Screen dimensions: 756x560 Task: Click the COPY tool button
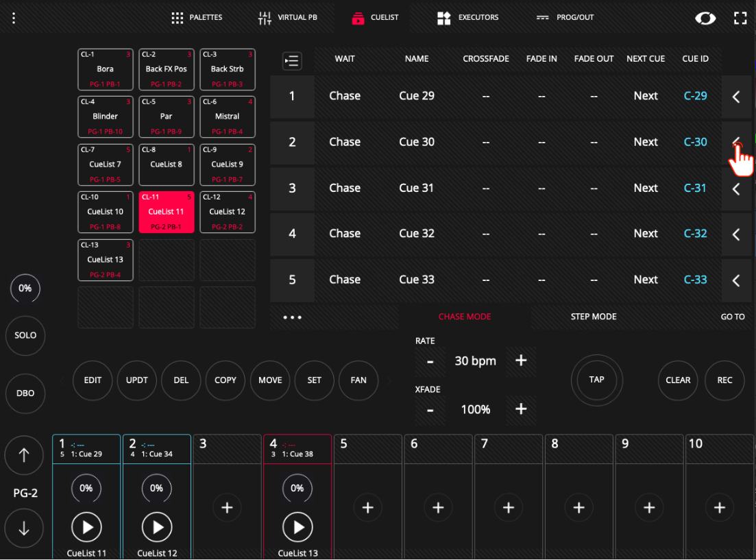pos(225,380)
